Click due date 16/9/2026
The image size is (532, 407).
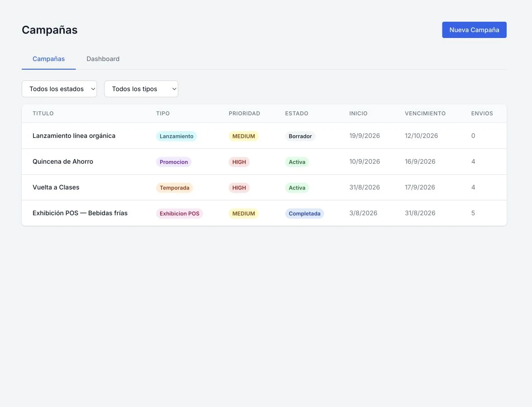tap(420, 161)
